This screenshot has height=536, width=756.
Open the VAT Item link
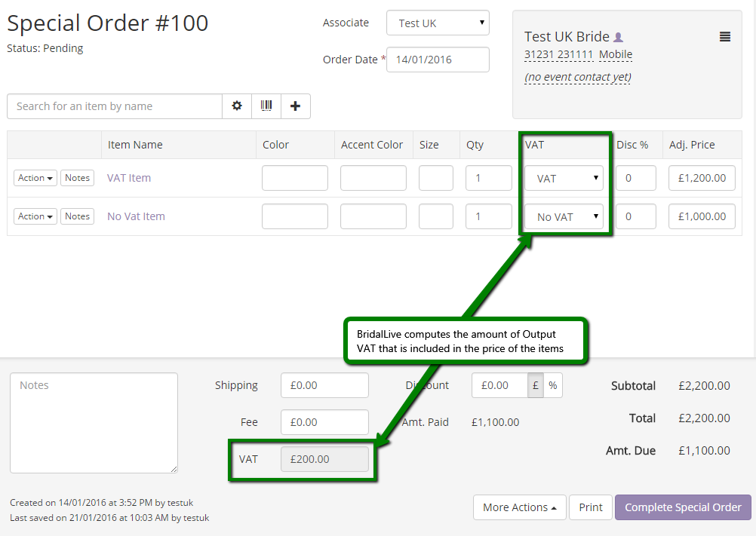coord(129,178)
